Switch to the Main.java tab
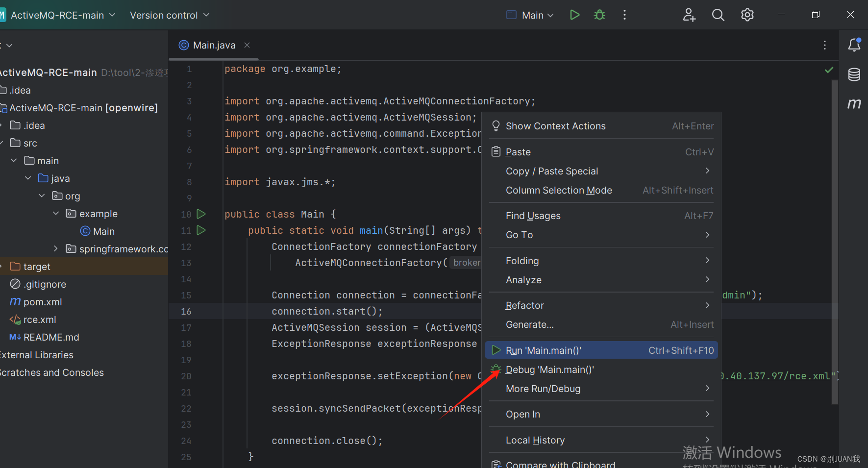 214,45
